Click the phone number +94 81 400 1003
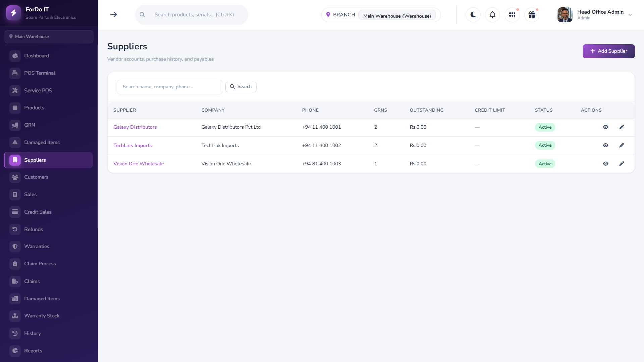The image size is (644, 362). [x=321, y=164]
